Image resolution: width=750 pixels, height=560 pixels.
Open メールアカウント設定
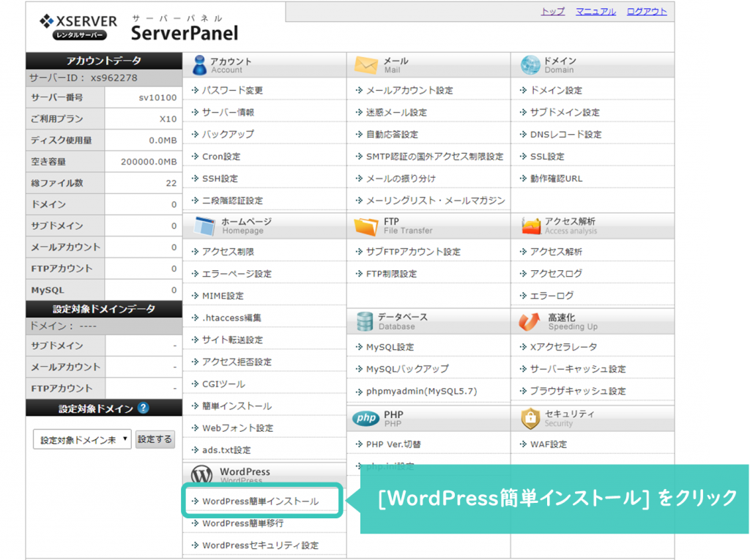click(x=409, y=90)
